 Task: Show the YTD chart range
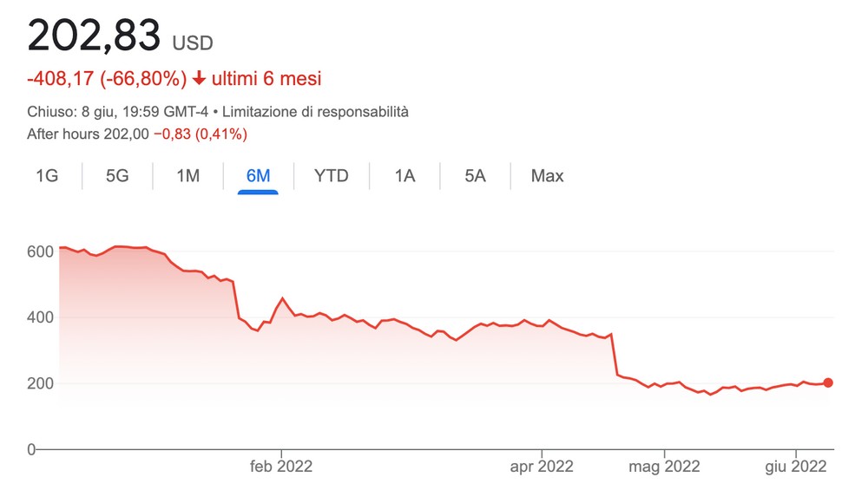(331, 176)
